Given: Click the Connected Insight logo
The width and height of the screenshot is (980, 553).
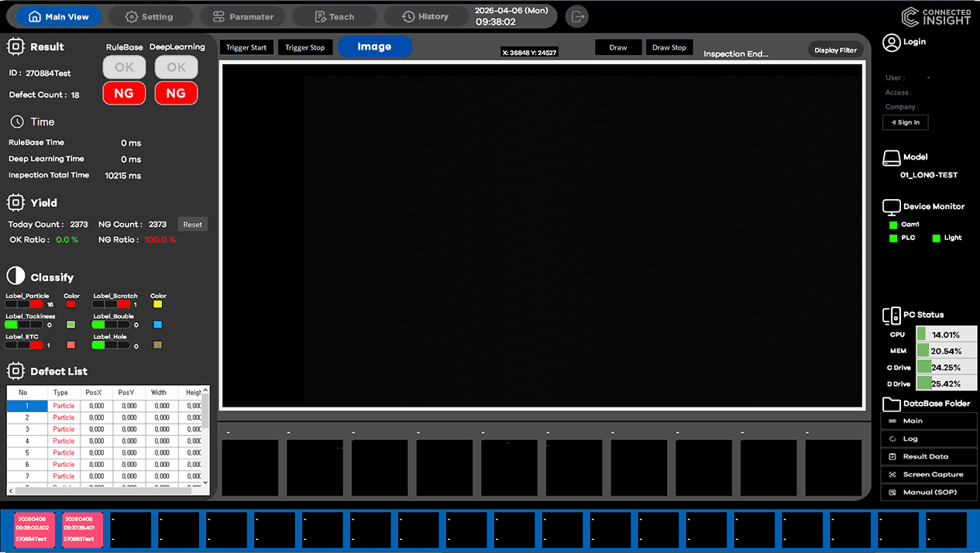Looking at the screenshot, I should [937, 16].
